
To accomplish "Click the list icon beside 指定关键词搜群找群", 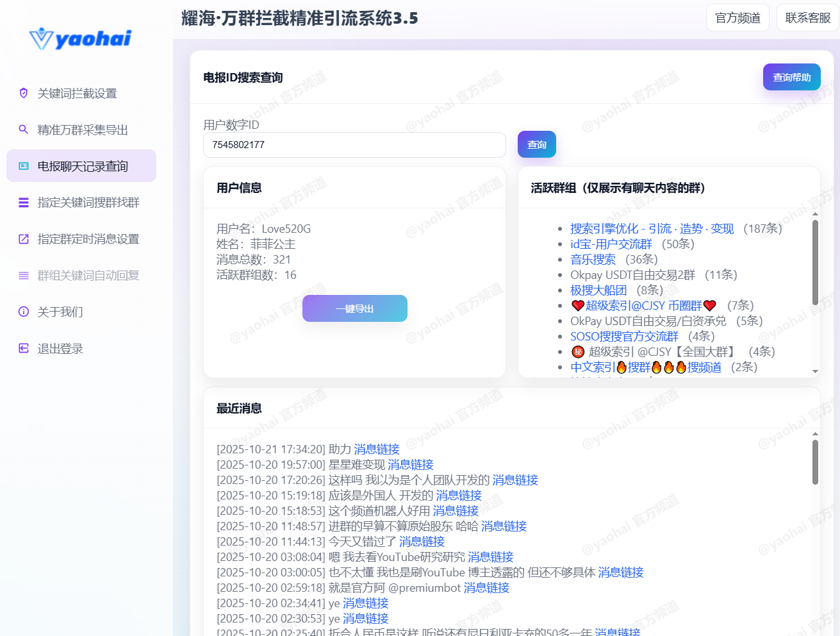I will (x=24, y=203).
